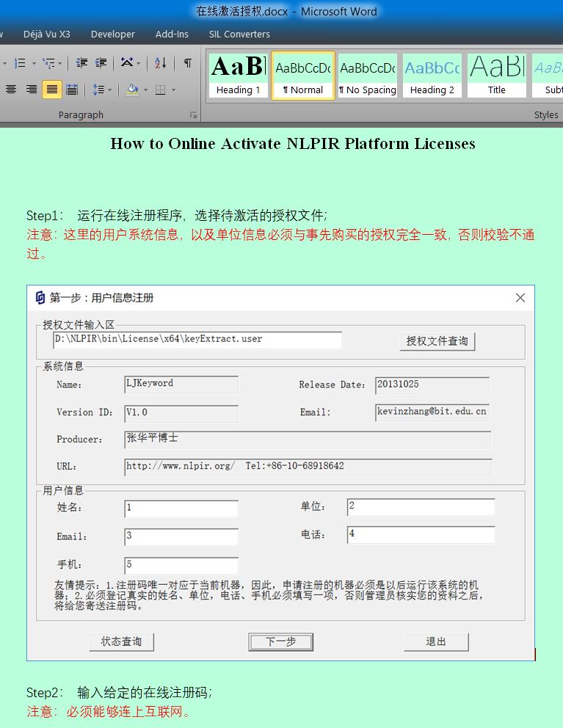Open the Déjà Vu X3 tab
Image resolution: width=563 pixels, height=728 pixels.
click(x=46, y=34)
